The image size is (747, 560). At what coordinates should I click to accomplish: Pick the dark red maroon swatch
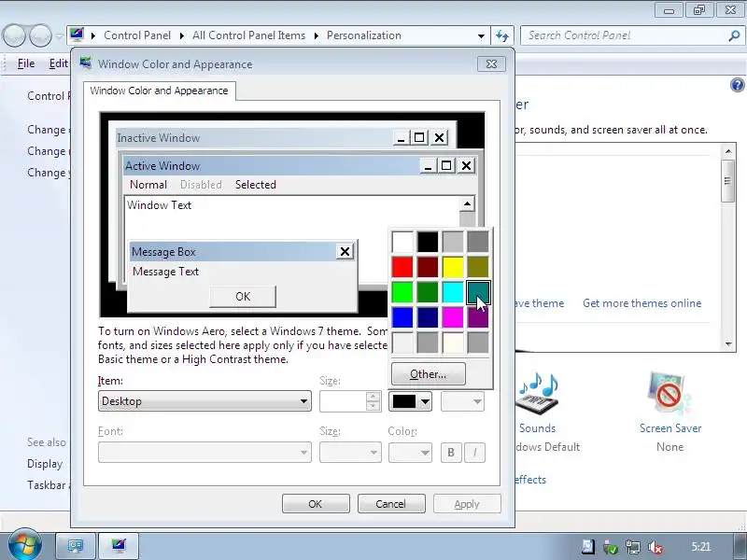(x=428, y=267)
